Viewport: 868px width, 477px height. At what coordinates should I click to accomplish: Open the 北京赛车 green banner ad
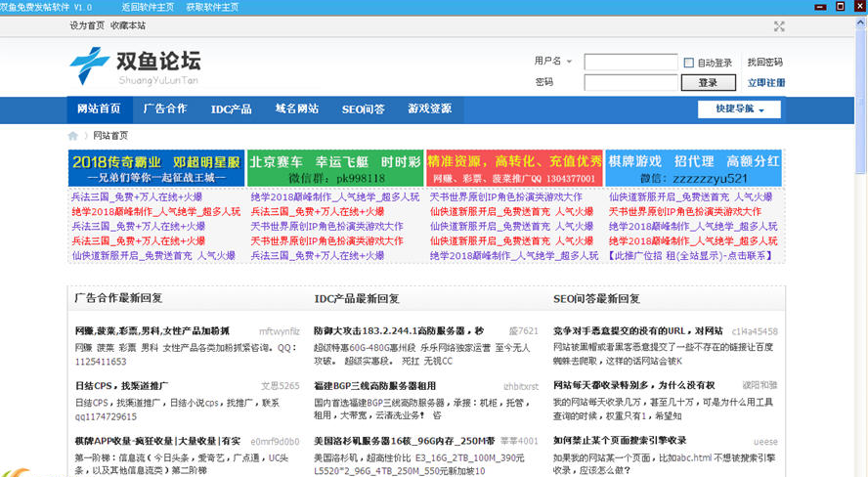(334, 169)
